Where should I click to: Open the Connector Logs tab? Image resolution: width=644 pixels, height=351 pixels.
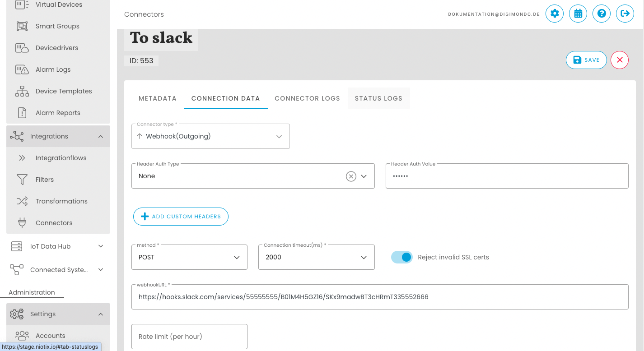pos(307,98)
